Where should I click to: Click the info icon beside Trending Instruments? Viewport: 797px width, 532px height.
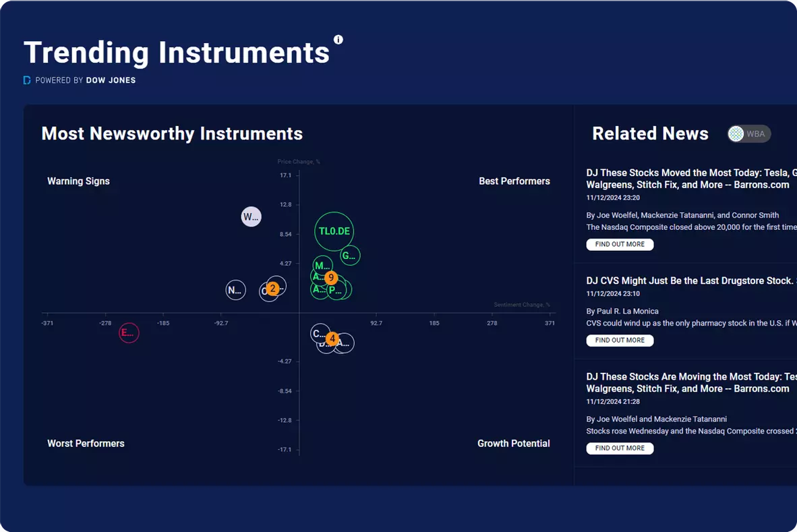coord(338,40)
